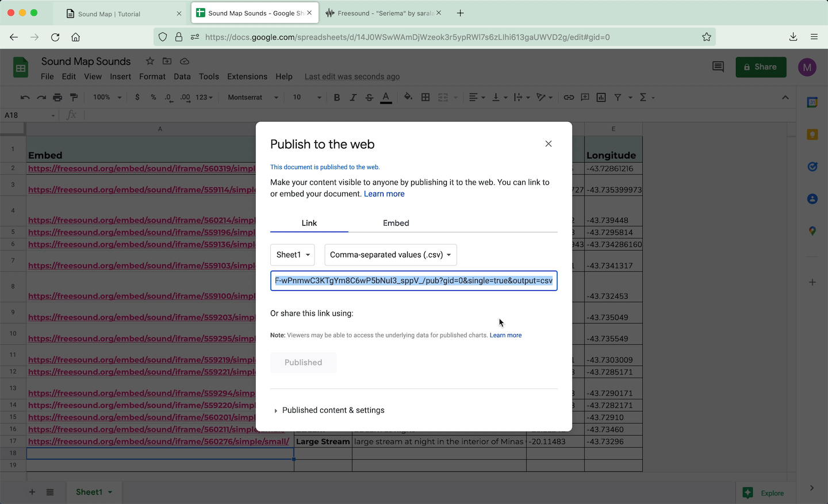Open the fill color bucket
The image size is (828, 504).
pos(408,98)
